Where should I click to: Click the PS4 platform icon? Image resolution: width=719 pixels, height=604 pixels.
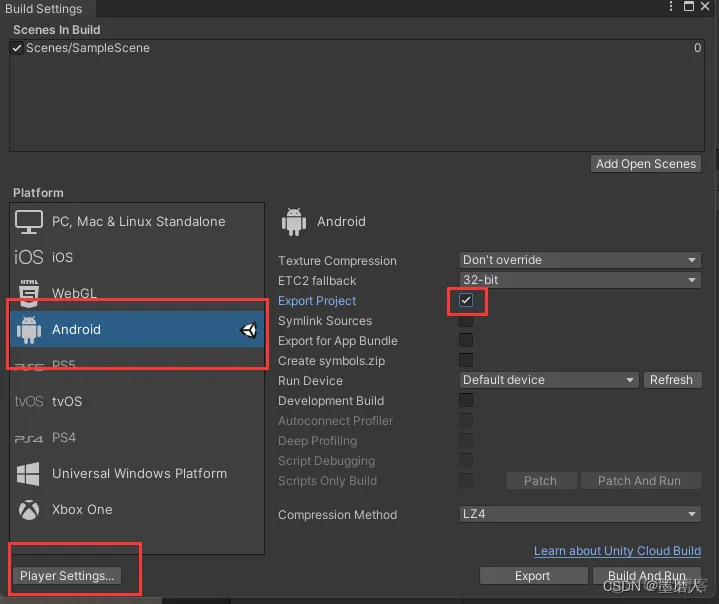pyautogui.click(x=29, y=439)
